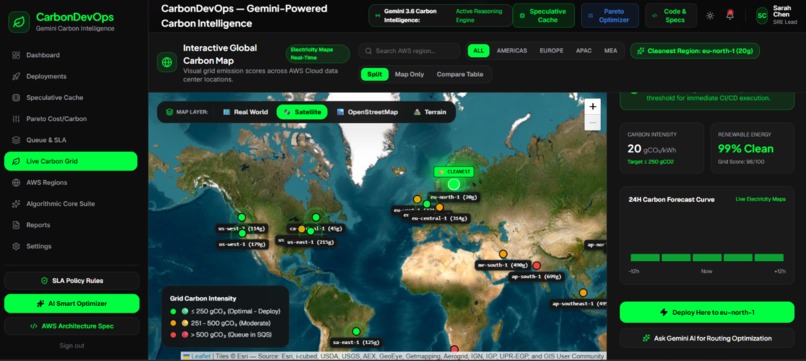Zoom in the map with plus

pos(593,106)
